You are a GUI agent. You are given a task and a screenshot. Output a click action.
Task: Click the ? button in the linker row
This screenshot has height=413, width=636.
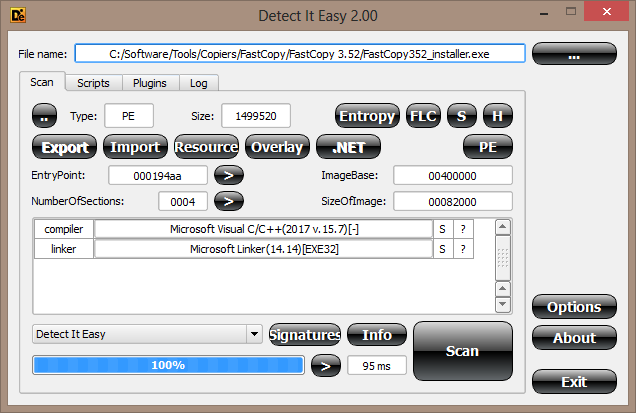[463, 249]
